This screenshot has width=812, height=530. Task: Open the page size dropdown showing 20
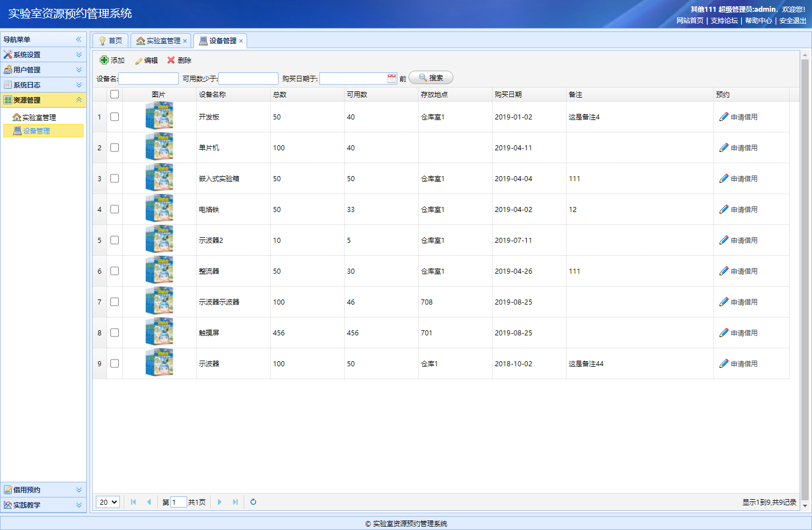click(108, 502)
